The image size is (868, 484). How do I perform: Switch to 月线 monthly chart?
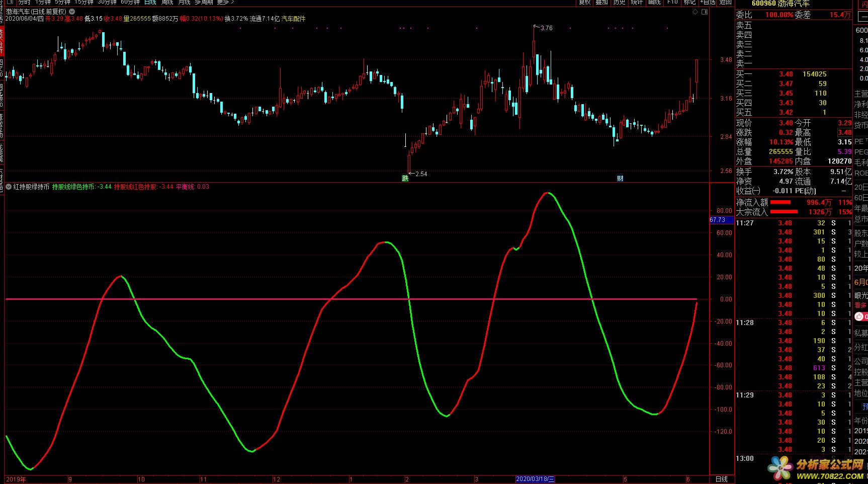point(185,2)
